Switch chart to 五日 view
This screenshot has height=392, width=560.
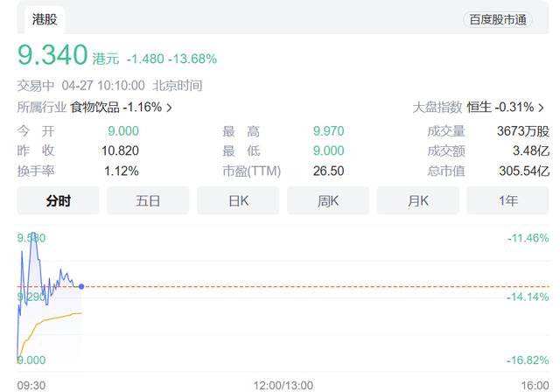pos(148,200)
